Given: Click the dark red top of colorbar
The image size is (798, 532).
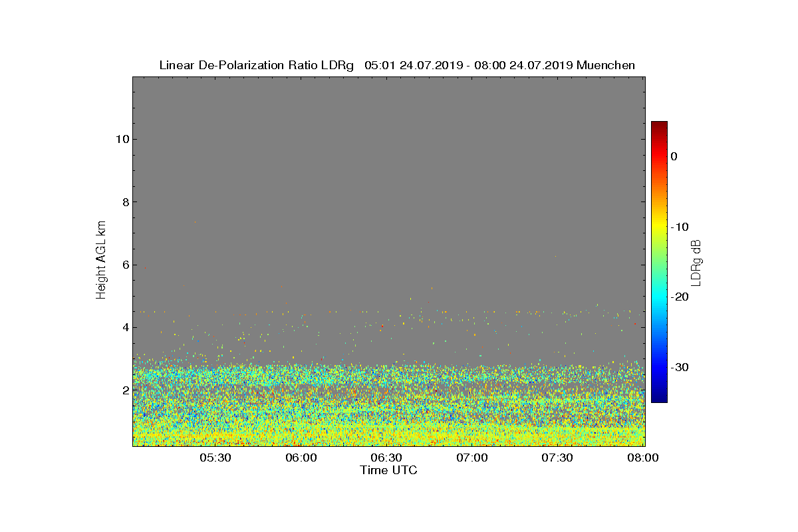Looking at the screenshot, I should coord(659,125).
